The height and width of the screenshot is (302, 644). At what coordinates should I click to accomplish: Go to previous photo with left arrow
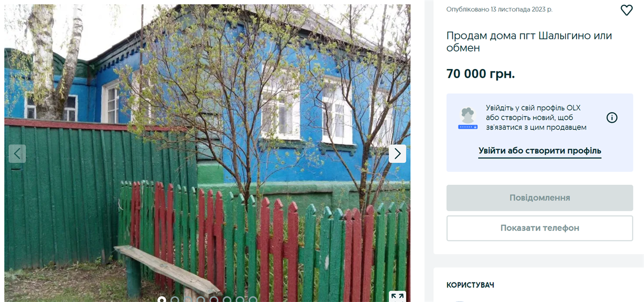coord(18,153)
